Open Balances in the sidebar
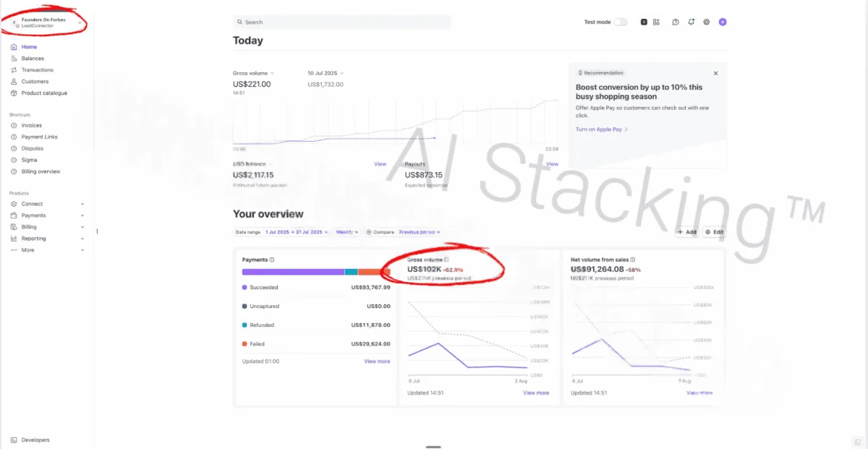Image resolution: width=868 pixels, height=449 pixels. (x=33, y=59)
